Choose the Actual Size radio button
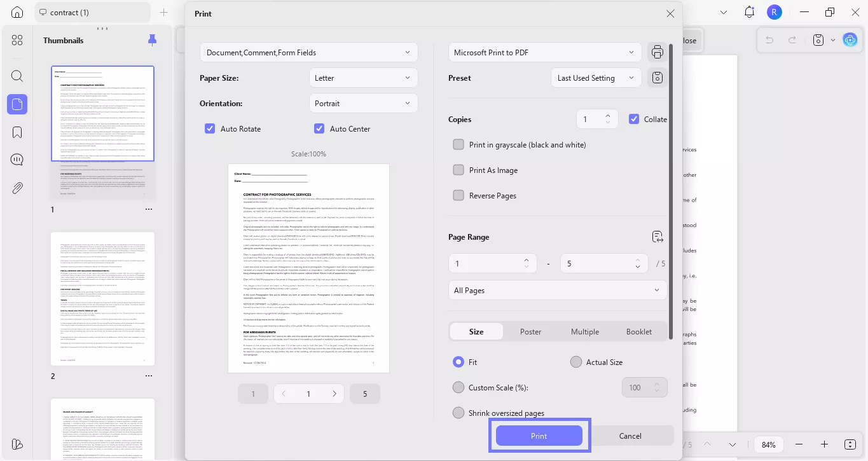The height and width of the screenshot is (461, 868). coord(576,362)
